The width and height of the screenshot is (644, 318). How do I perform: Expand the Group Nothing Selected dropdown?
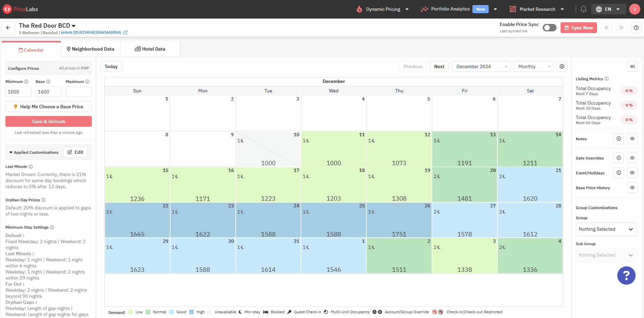tap(606, 229)
